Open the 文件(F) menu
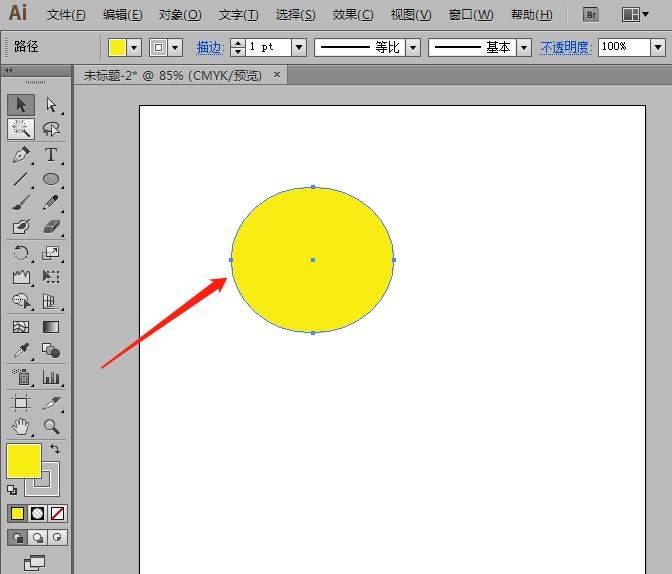 (x=66, y=15)
